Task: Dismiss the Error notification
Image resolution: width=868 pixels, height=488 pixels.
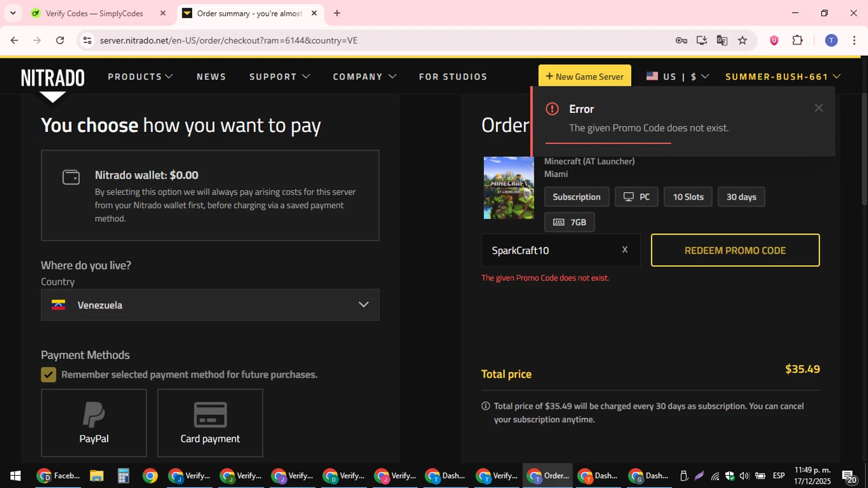Action: point(818,108)
